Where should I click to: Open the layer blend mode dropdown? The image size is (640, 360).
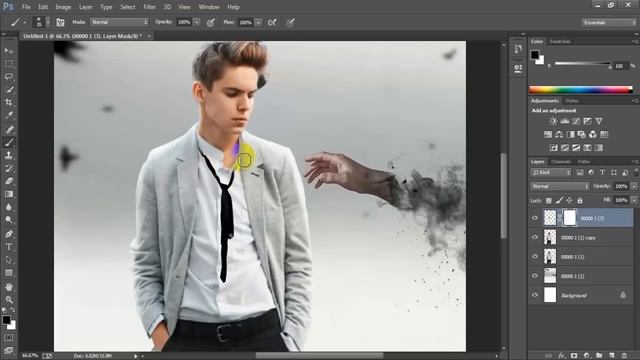click(x=560, y=186)
